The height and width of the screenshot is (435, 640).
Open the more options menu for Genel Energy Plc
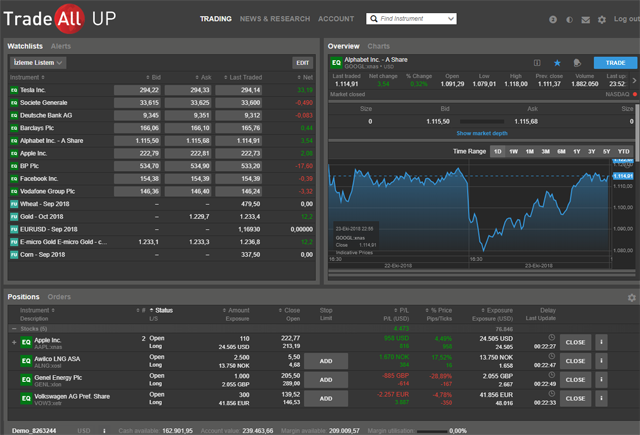tap(601, 380)
